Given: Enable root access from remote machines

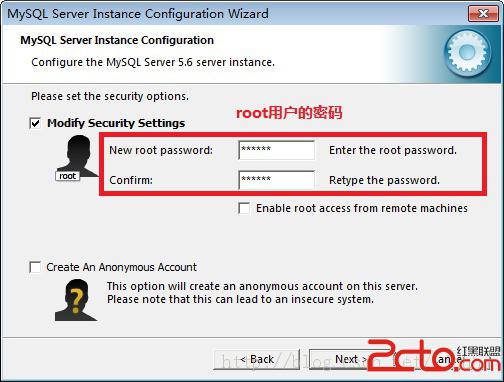Looking at the screenshot, I should [x=244, y=208].
